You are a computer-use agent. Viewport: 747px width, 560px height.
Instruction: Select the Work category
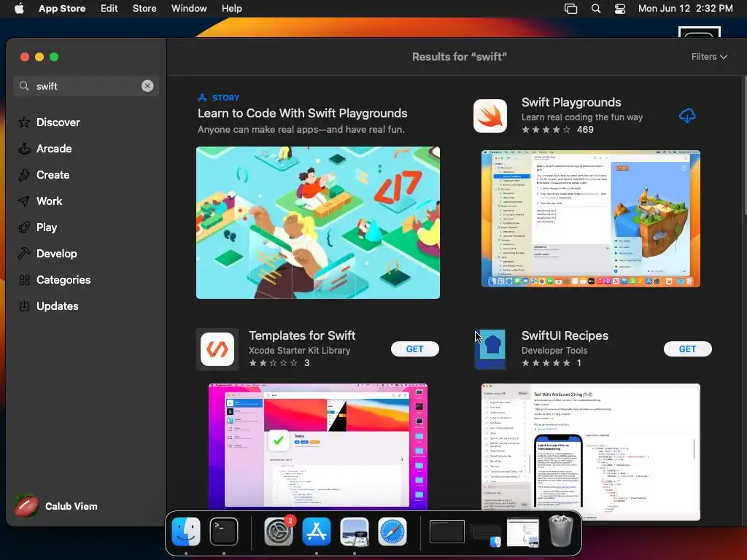pyautogui.click(x=41, y=201)
